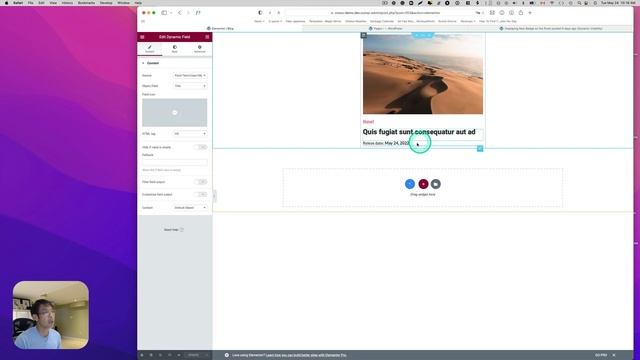Open the Navigator icon in bottom bar
The width and height of the screenshot is (640, 360).
click(x=151, y=355)
